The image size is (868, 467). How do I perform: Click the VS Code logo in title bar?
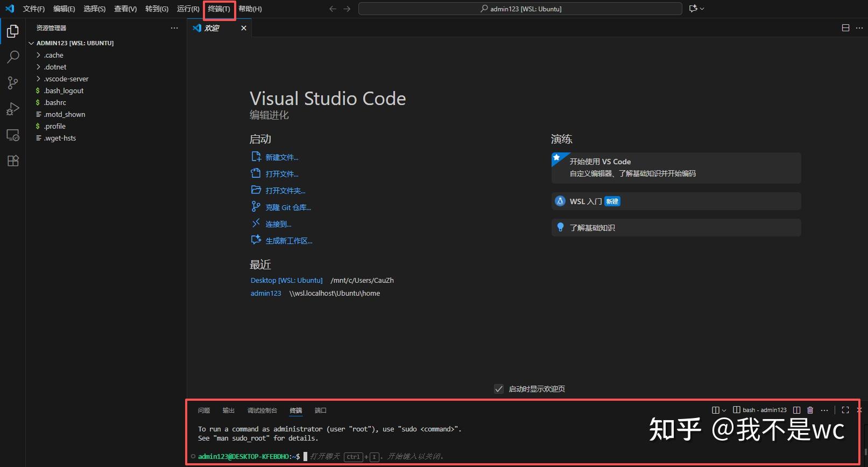click(x=10, y=9)
